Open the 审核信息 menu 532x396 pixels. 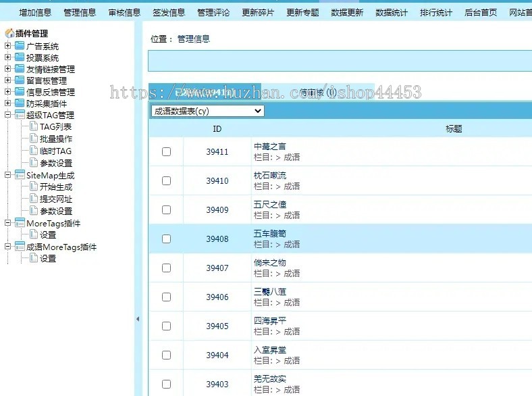[x=124, y=13]
